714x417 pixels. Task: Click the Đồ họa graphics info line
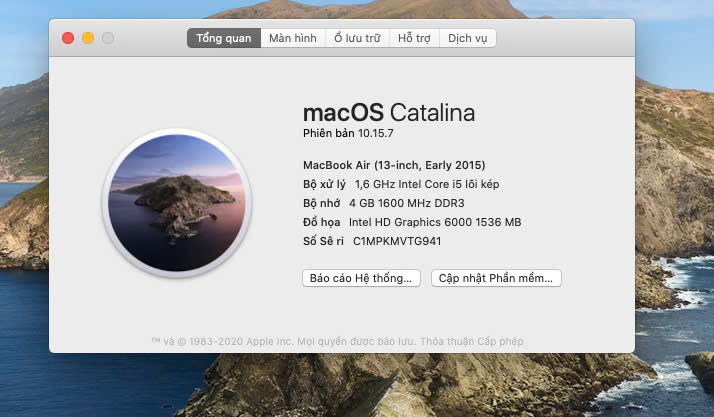(412, 222)
